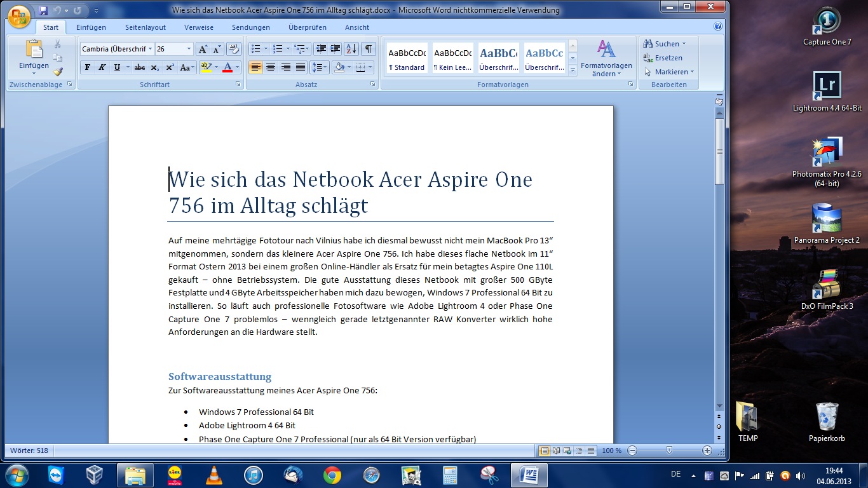This screenshot has width=868, height=488.
Task: Align the text to the right
Action: pos(285,67)
